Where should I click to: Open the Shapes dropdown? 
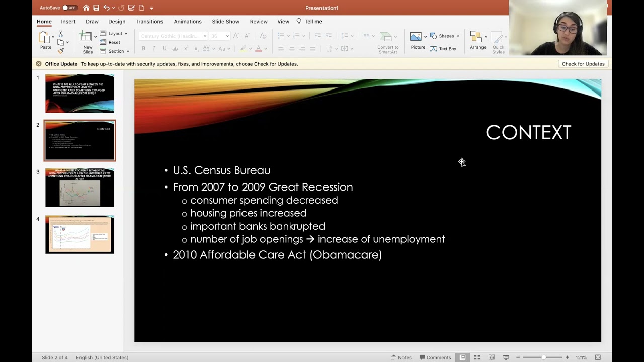445,36
